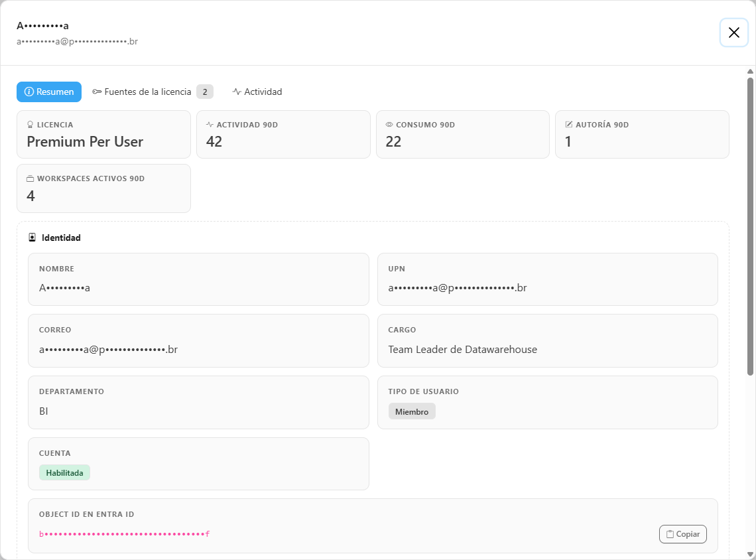Click the vertical scrollbar thumb
The image size is (756, 560).
tap(750, 227)
